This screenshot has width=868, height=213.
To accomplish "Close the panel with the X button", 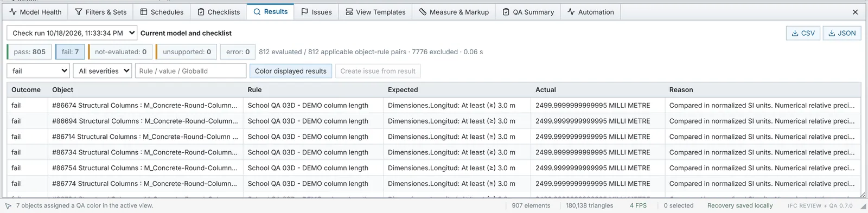I will pyautogui.click(x=856, y=12).
